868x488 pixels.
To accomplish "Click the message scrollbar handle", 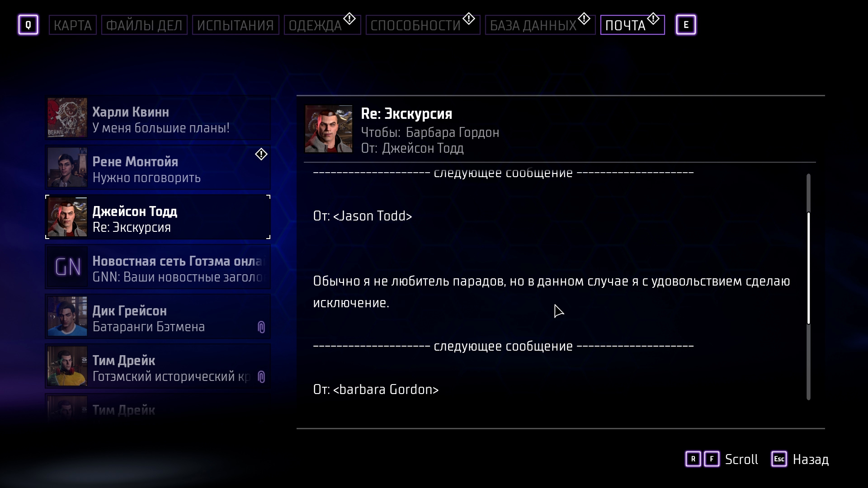I will click(x=808, y=268).
